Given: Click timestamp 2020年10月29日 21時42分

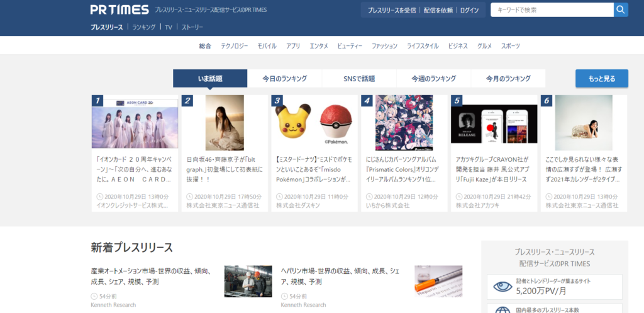Looking at the screenshot, I should click(493, 196).
